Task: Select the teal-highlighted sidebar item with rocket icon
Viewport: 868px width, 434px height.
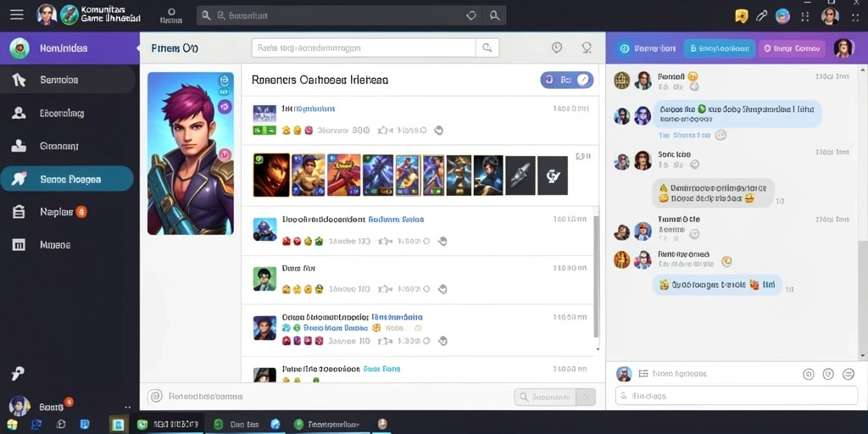Action: (x=67, y=180)
